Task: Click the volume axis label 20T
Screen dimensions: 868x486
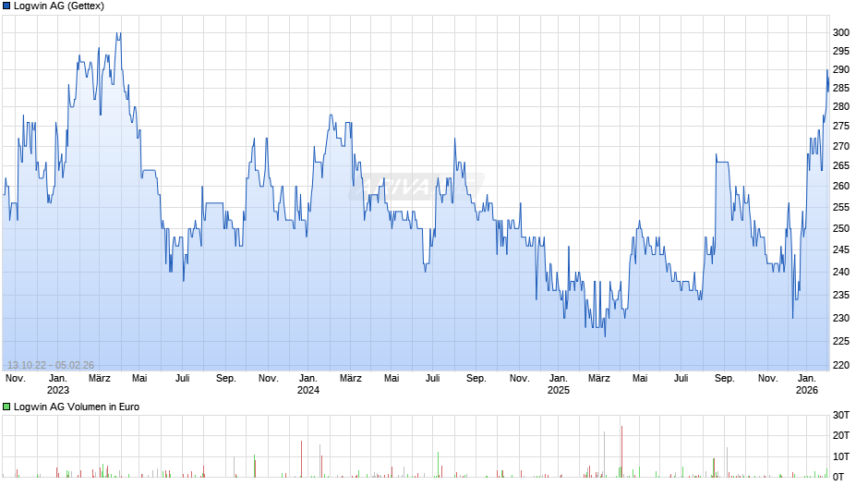Action: click(x=841, y=435)
